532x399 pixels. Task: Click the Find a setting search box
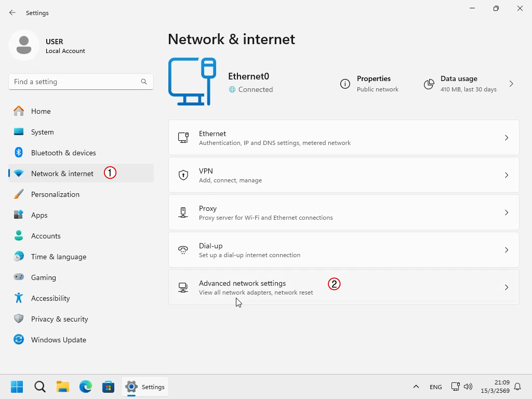81,82
